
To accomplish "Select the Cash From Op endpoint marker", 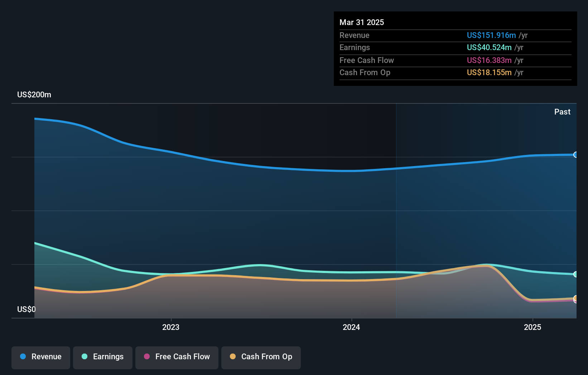I will (576, 298).
